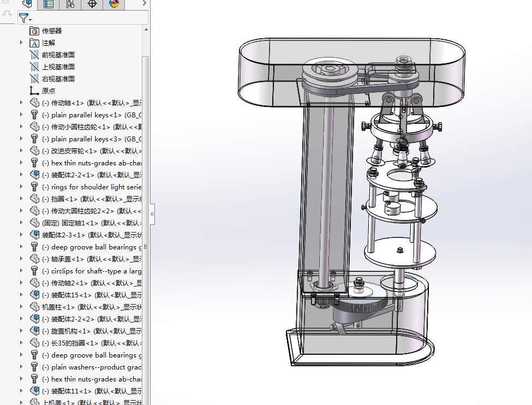This screenshot has width=532, height=405.
Task: Select the 长35的挡圈<1> part
Action: [x=91, y=343]
